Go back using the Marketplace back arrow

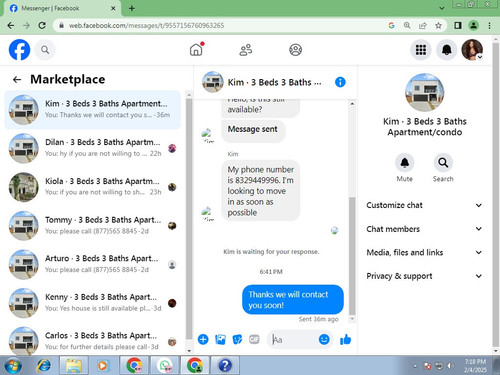click(17, 79)
